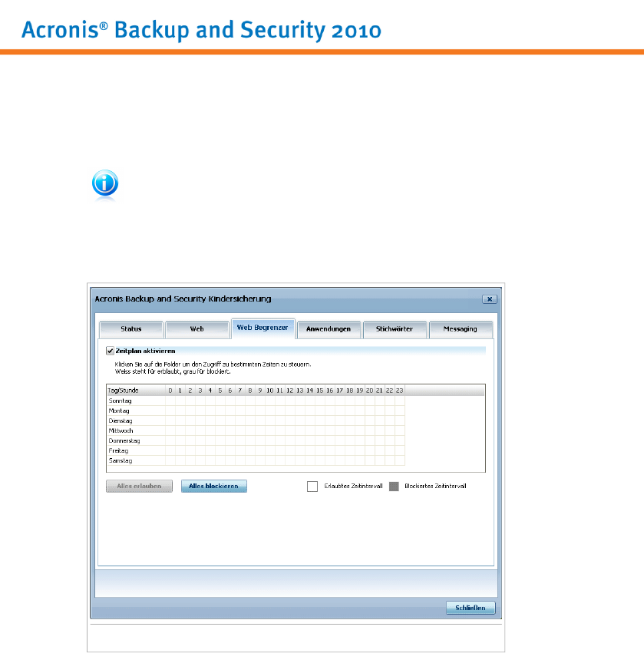
Task: Block Dienstag hour 5 cell
Action: click(220, 420)
